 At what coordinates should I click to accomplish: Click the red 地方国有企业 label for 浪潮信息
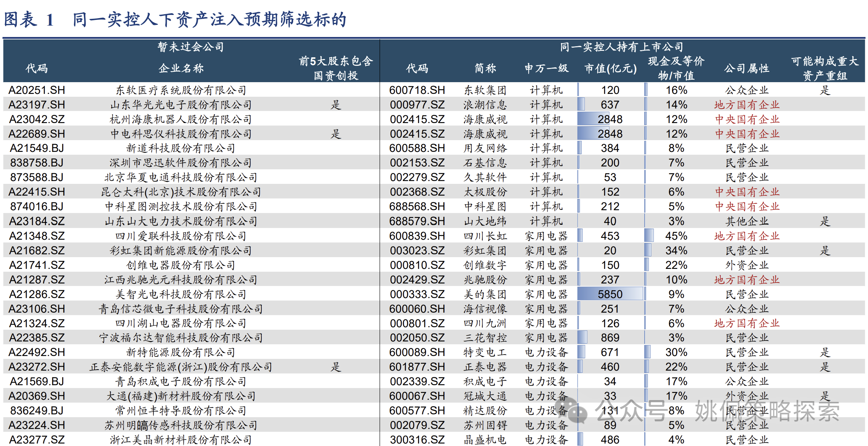tap(747, 105)
